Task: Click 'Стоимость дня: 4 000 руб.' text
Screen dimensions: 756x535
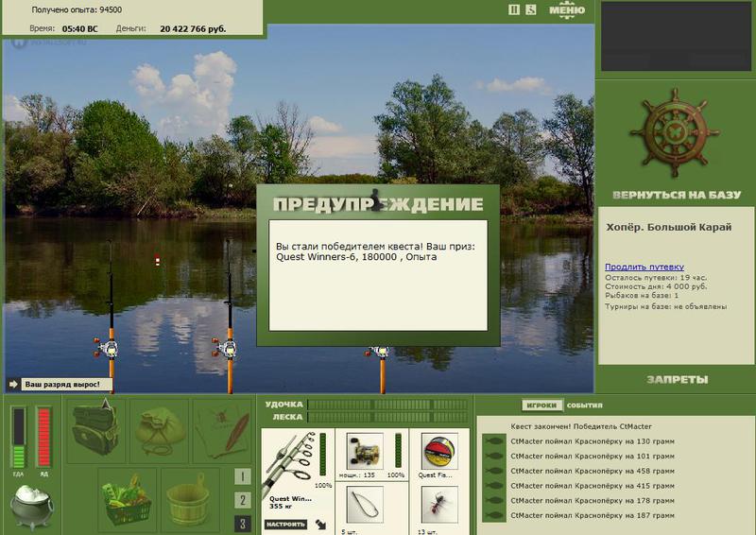Action: (656, 286)
